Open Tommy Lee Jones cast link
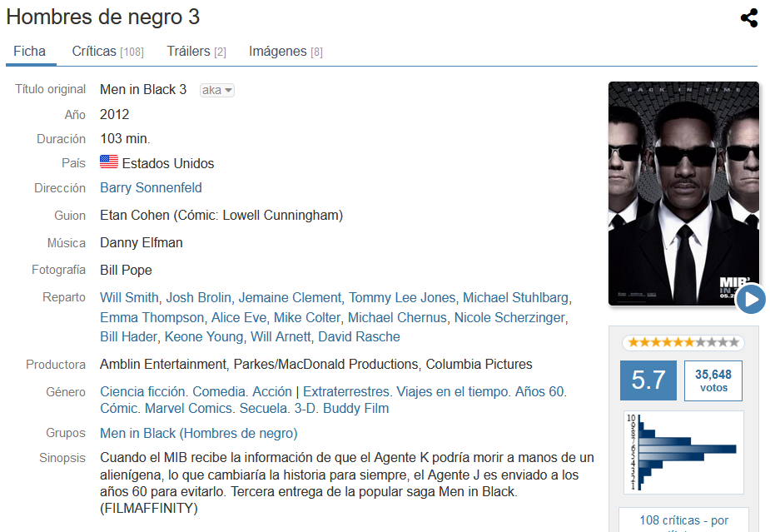This screenshot has width=770, height=532. click(x=402, y=298)
